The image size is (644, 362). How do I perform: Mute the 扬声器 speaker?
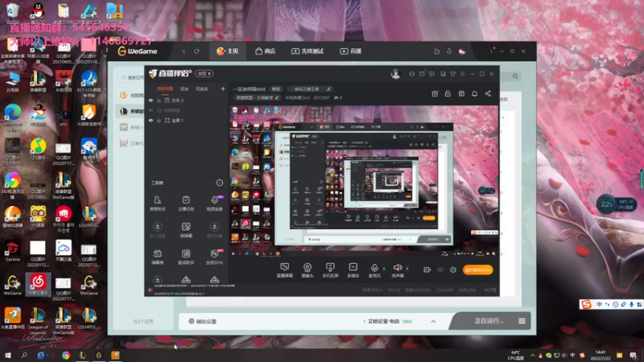[x=397, y=270]
